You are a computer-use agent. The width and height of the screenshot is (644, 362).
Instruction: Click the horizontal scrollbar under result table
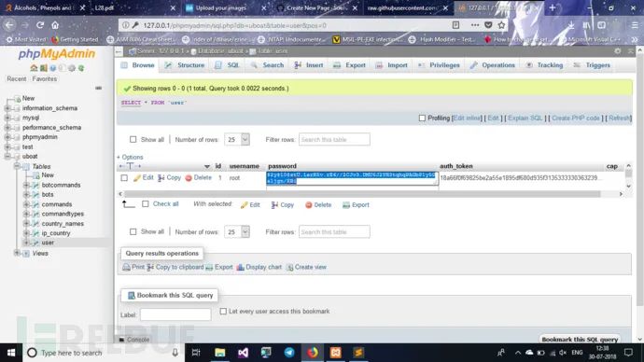click(361, 194)
